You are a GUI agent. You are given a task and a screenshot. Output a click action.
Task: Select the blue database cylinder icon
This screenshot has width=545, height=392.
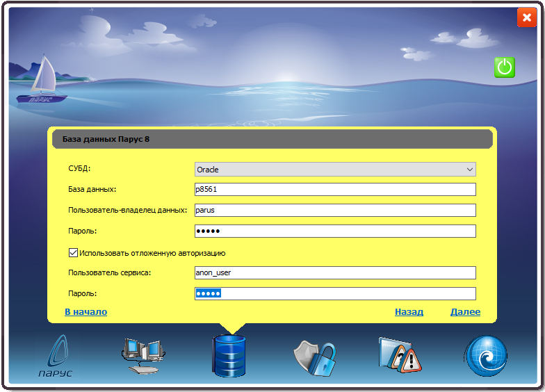coord(229,356)
